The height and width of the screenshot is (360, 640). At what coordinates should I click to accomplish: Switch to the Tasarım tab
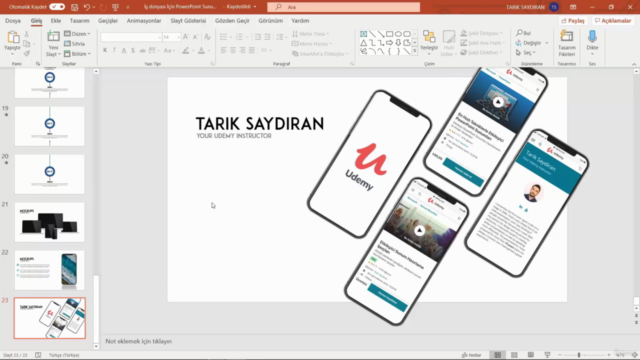click(x=80, y=20)
